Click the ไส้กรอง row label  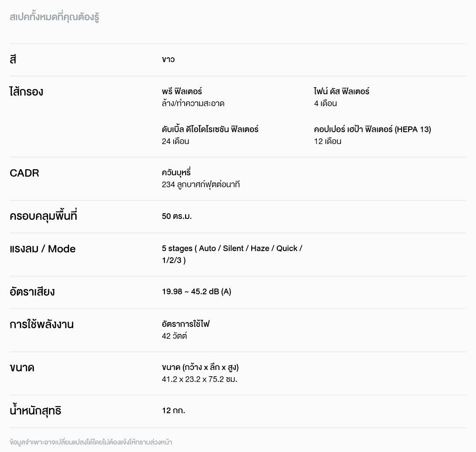coord(26,92)
